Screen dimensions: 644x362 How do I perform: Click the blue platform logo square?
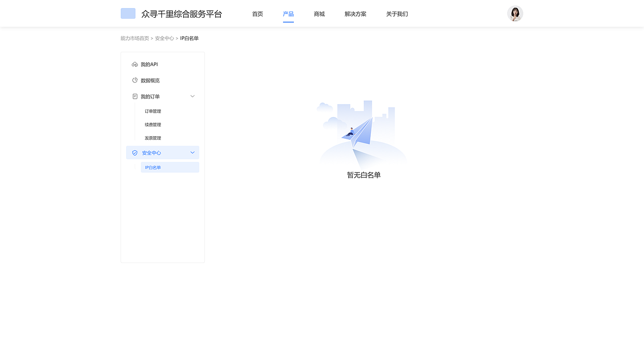pos(128,13)
